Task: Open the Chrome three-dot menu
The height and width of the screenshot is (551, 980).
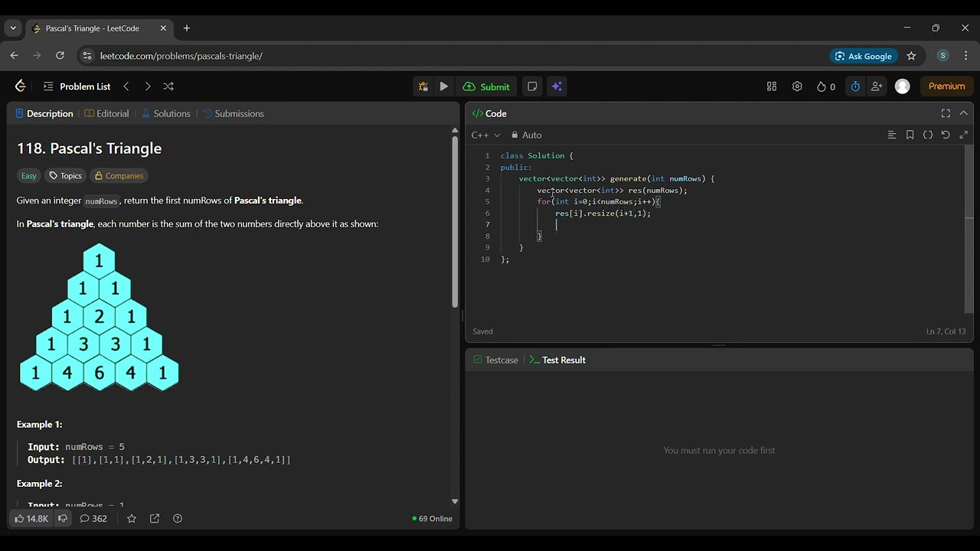Action: tap(965, 56)
